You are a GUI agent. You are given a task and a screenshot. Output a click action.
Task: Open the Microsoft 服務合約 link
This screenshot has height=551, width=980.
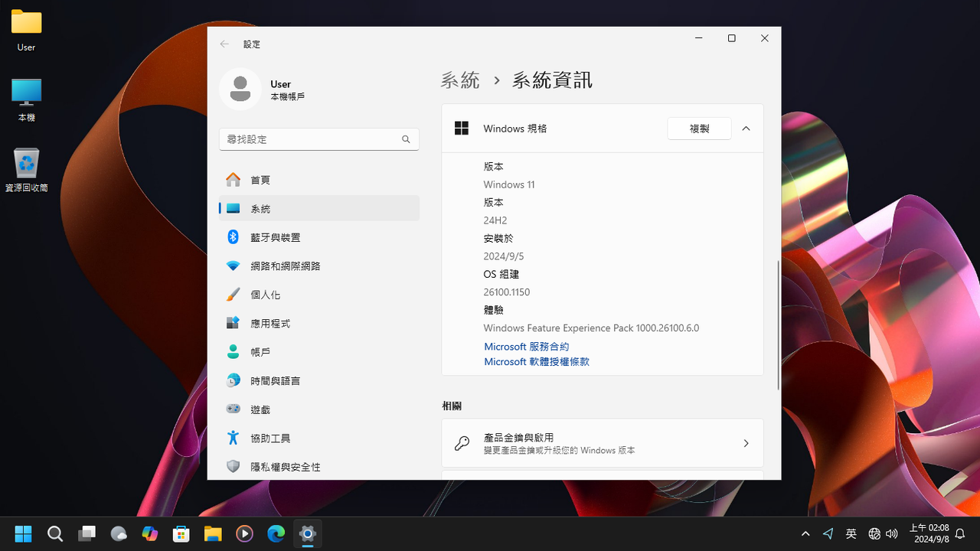pyautogui.click(x=527, y=347)
